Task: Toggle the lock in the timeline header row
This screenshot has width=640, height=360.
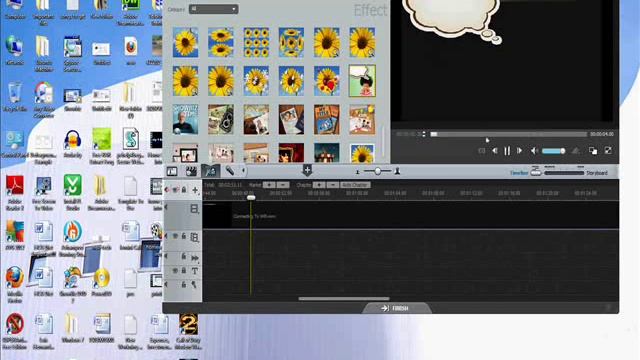Action: point(184,190)
